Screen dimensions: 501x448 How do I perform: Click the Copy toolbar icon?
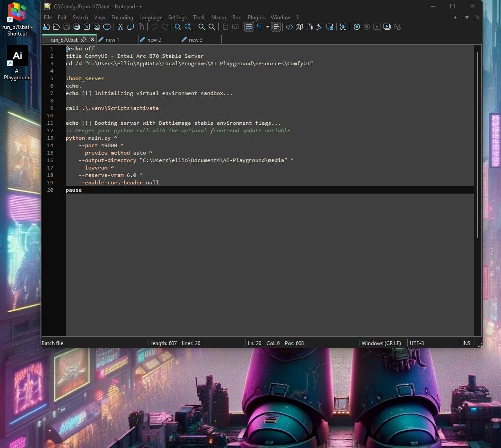pos(131,27)
